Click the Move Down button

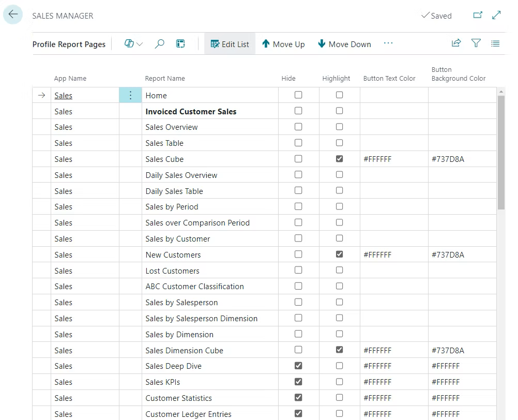point(345,44)
